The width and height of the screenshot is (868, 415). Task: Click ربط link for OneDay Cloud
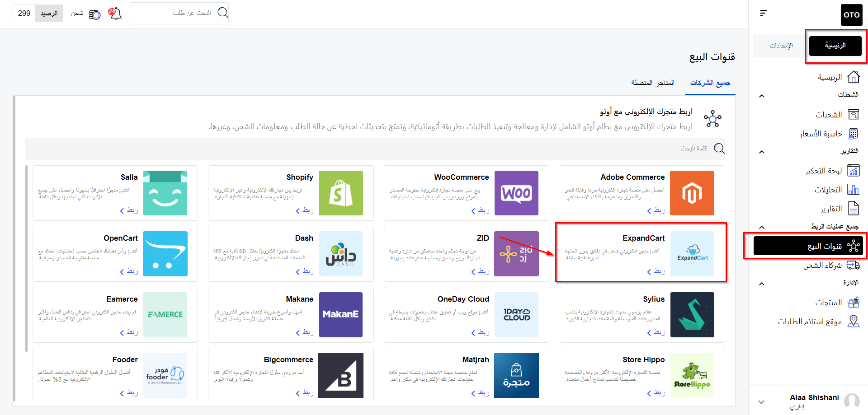point(480,332)
